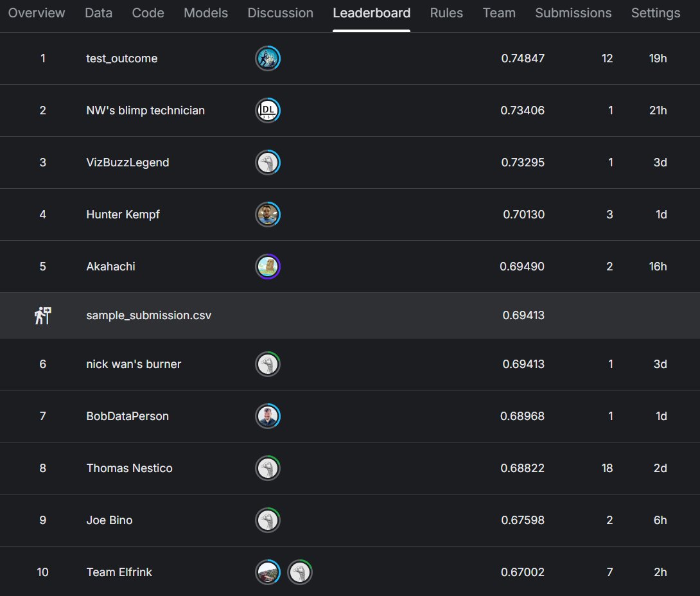
Task: Open Team Elfrink's second goose avatar
Action: (x=300, y=572)
